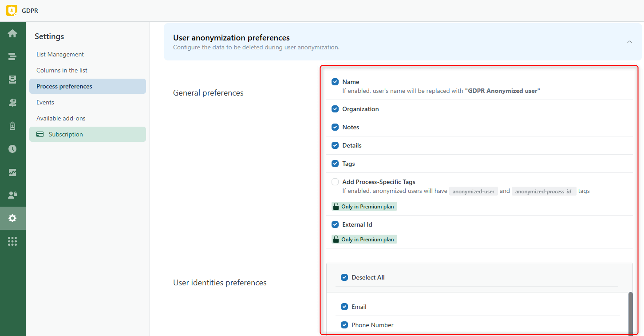Open the ID badge clipboard icon
Viewport: 644px width, 336px height.
tap(12, 126)
